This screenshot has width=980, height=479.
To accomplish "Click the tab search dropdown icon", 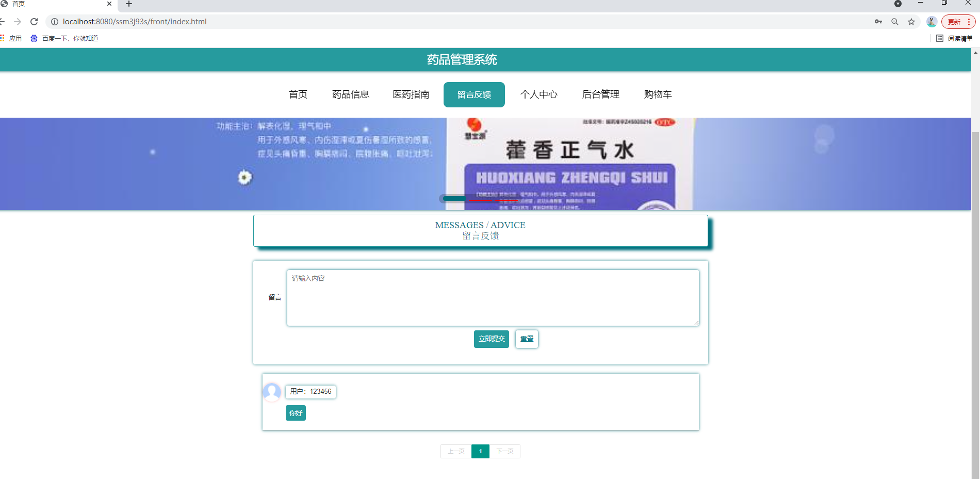I will tap(898, 4).
